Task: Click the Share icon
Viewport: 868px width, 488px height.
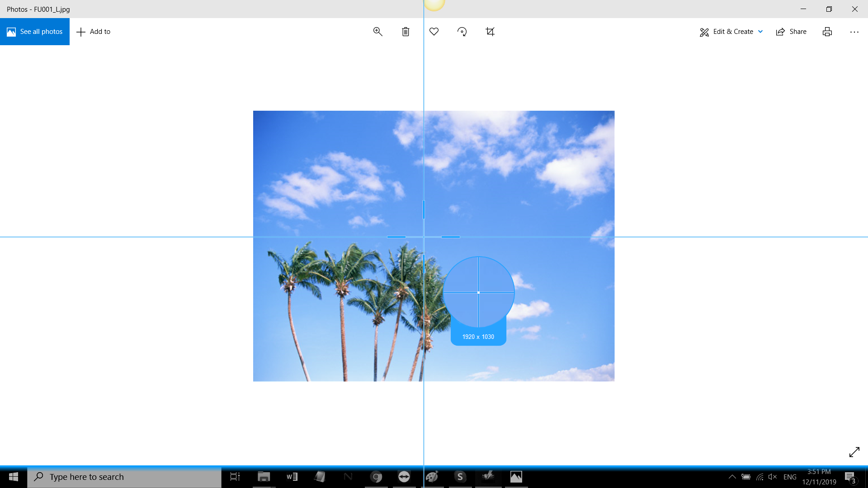Action: tap(791, 32)
